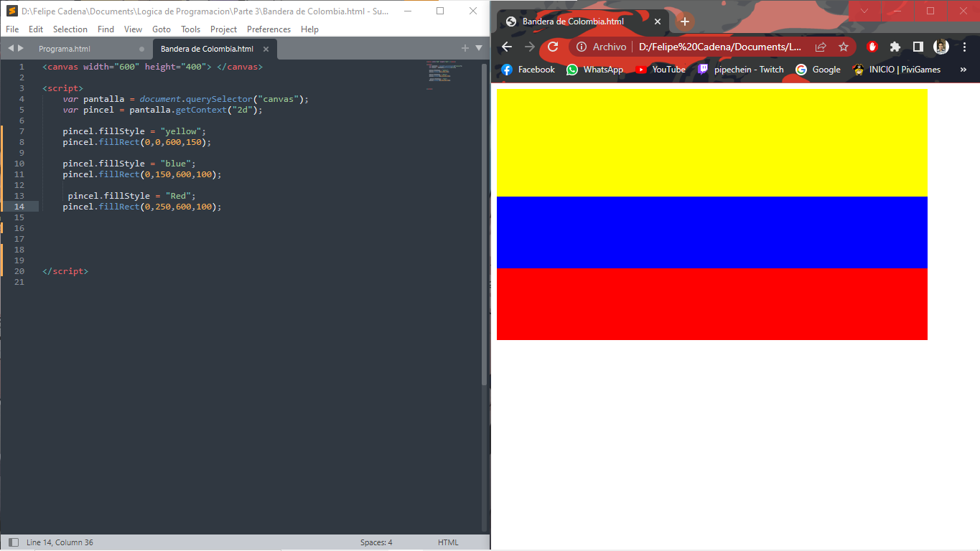This screenshot has height=551, width=980.
Task: Open the Facebook bookmark
Action: pos(528,70)
